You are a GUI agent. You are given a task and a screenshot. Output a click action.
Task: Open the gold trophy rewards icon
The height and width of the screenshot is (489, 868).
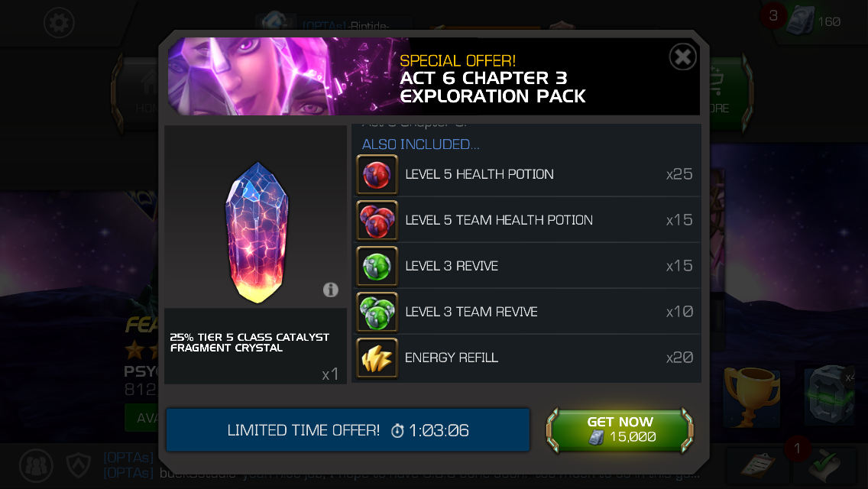click(x=753, y=397)
